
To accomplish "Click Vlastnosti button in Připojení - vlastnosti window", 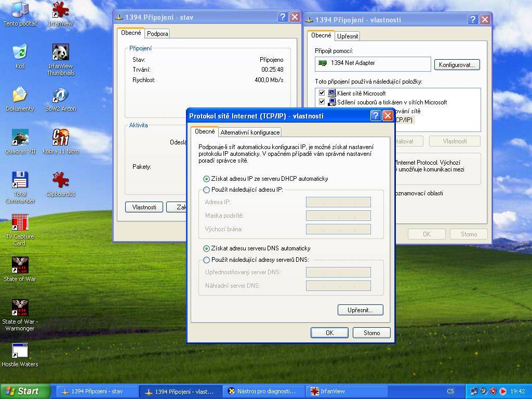I will [x=455, y=141].
